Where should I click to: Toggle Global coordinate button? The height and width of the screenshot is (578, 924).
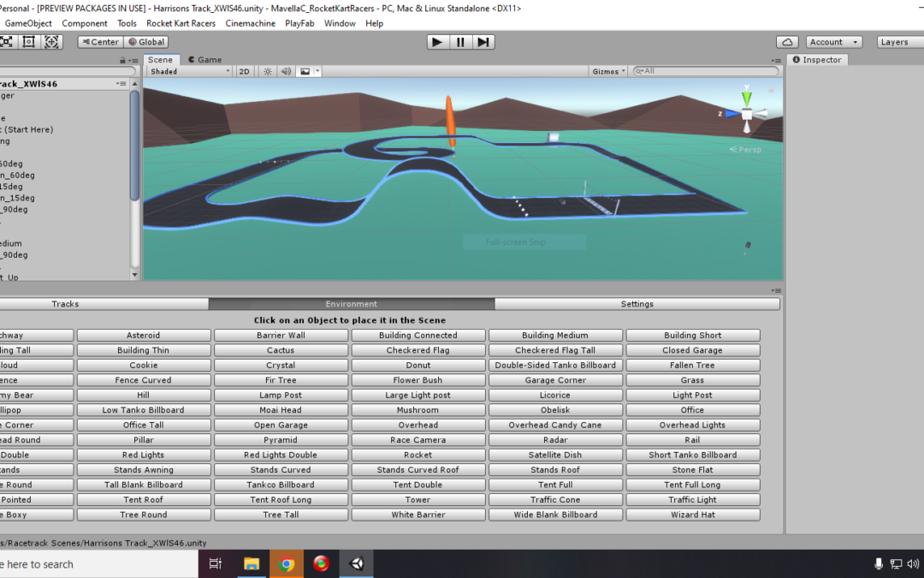146,42
